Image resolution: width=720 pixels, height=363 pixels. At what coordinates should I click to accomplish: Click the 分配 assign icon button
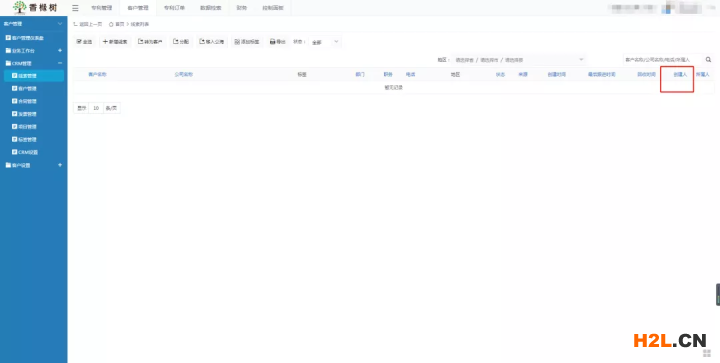coord(181,42)
